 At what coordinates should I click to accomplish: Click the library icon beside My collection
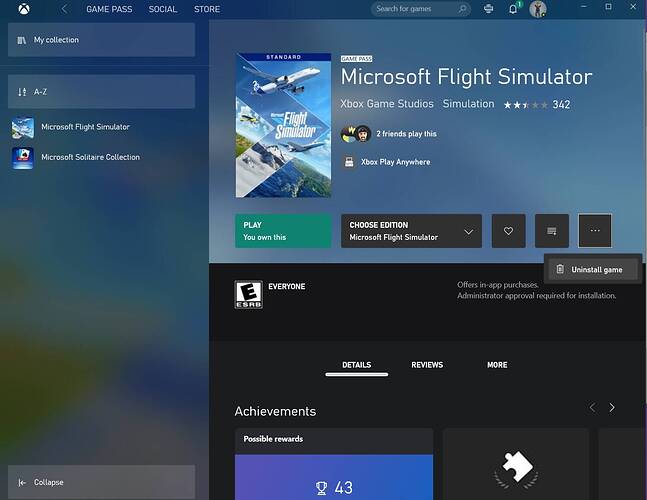tap(22, 40)
